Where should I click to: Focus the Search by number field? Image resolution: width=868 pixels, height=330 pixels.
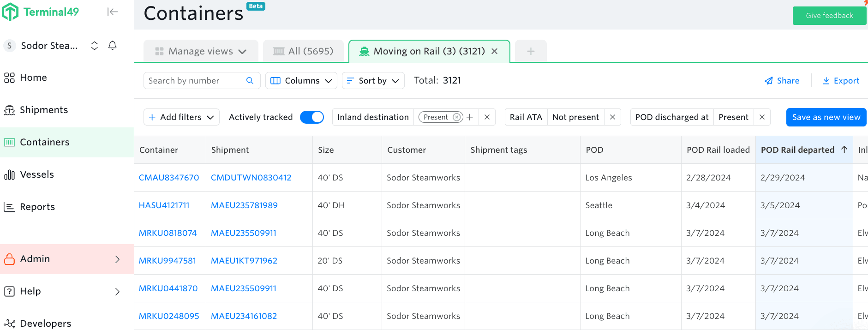point(194,81)
